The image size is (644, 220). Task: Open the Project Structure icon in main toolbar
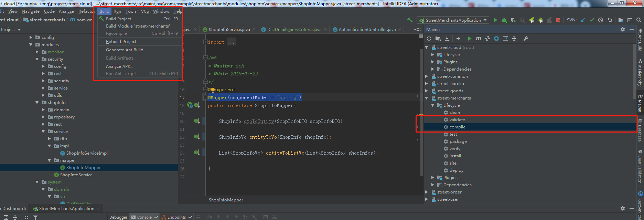pos(621,20)
